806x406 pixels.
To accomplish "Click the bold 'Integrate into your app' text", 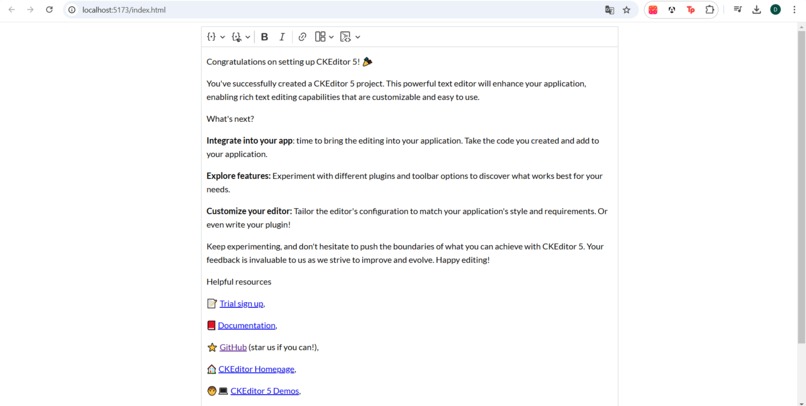I will pyautogui.click(x=249, y=141).
